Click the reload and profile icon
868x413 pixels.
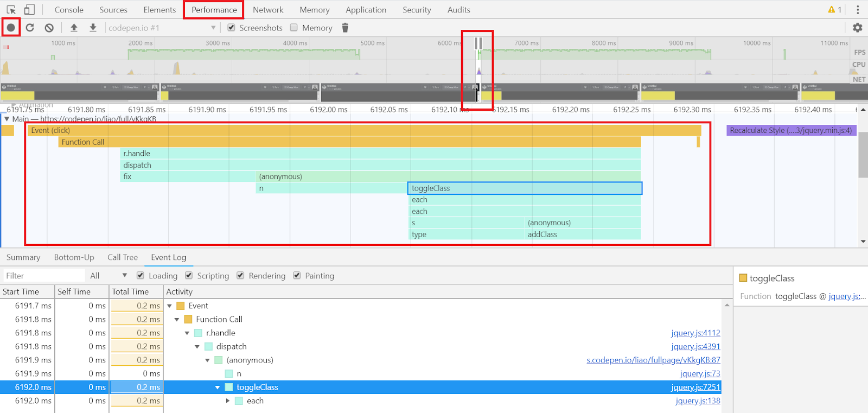point(30,28)
